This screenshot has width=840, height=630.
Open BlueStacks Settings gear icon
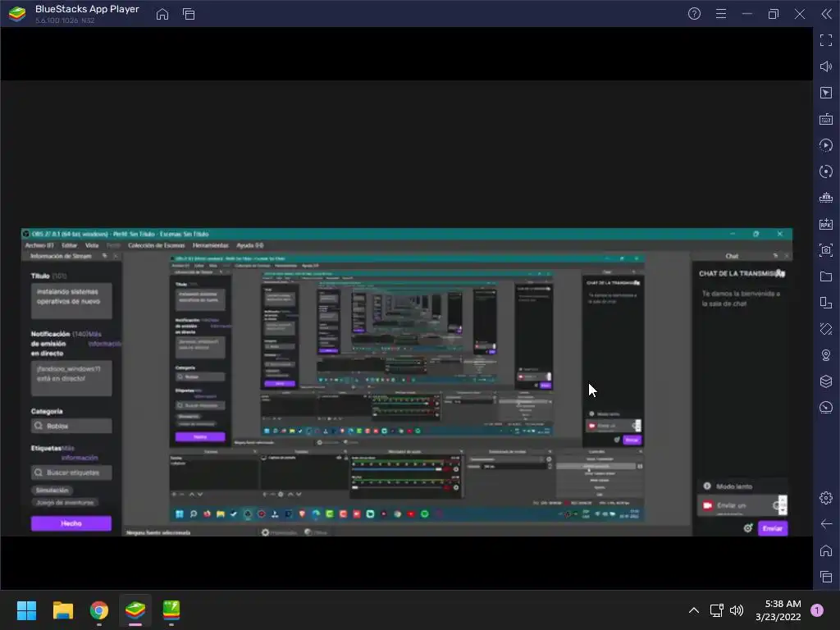(x=826, y=498)
